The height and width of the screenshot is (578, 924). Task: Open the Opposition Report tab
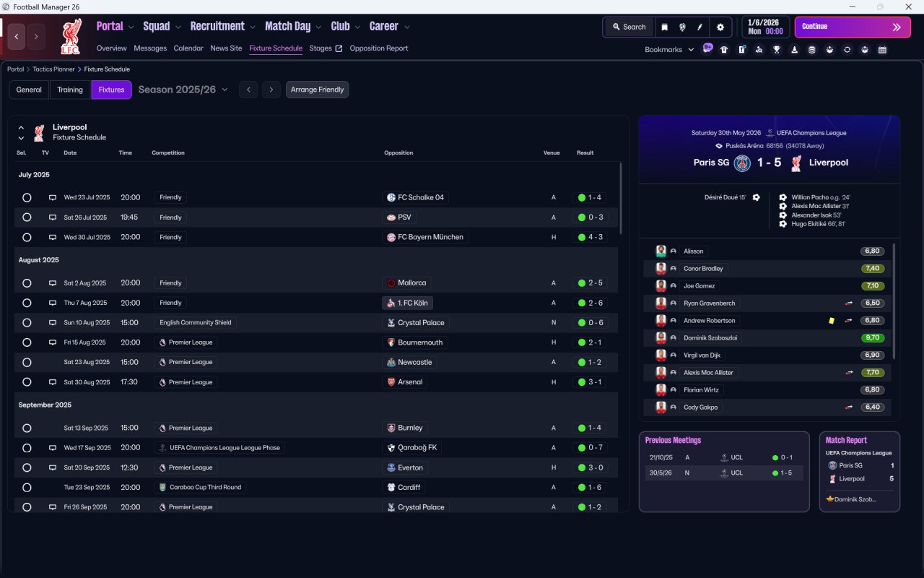(x=379, y=48)
